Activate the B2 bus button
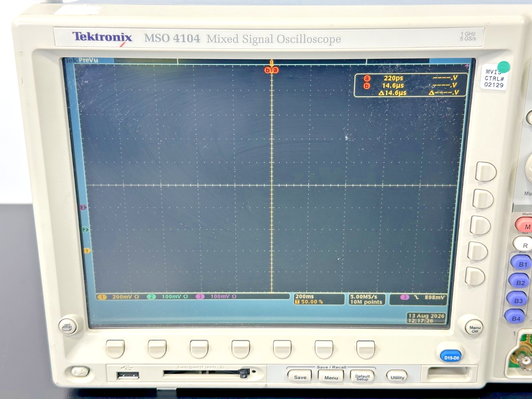The image size is (532, 399). click(x=519, y=281)
